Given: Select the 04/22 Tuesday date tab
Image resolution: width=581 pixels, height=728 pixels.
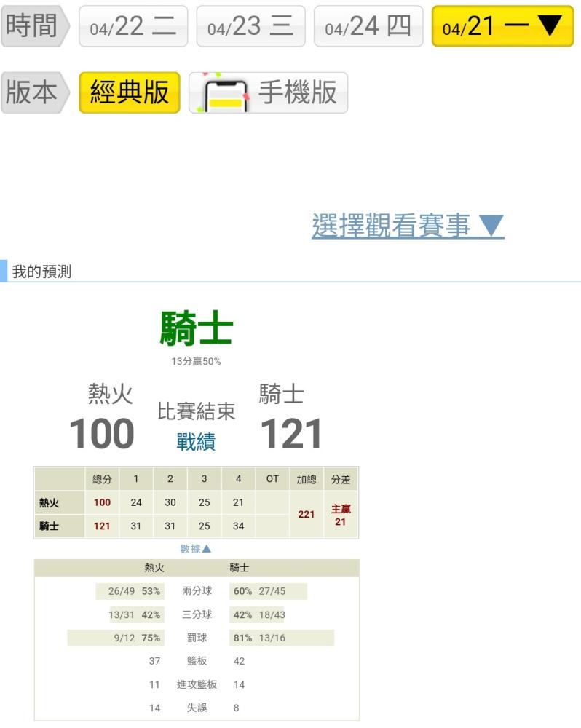Looking at the screenshot, I should 133,26.
